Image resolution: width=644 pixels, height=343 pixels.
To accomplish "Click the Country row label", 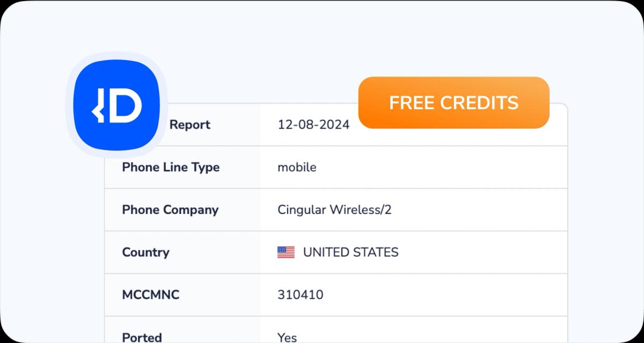I will pyautogui.click(x=145, y=252).
